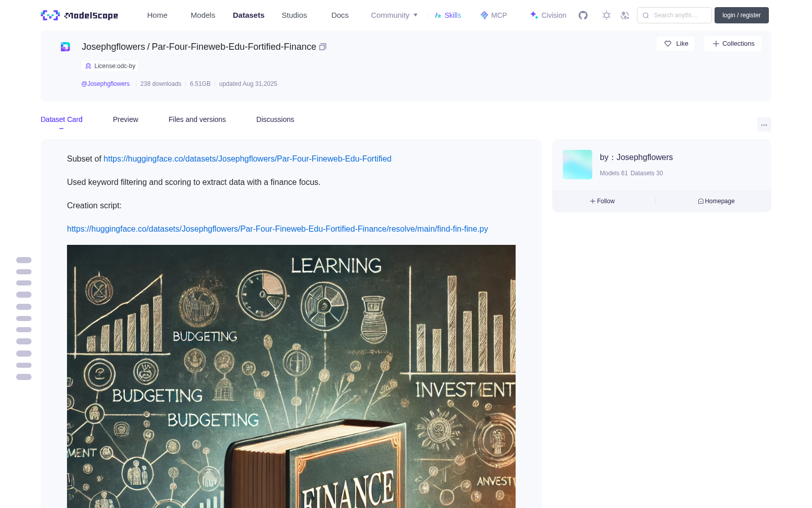
Task: Navigate to Studios
Action: 294,15
